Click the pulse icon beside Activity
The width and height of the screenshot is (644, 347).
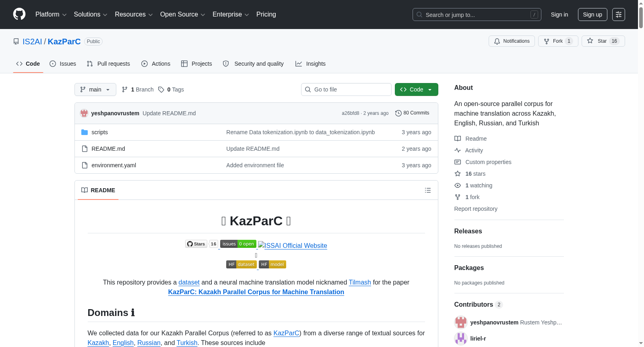pos(458,150)
